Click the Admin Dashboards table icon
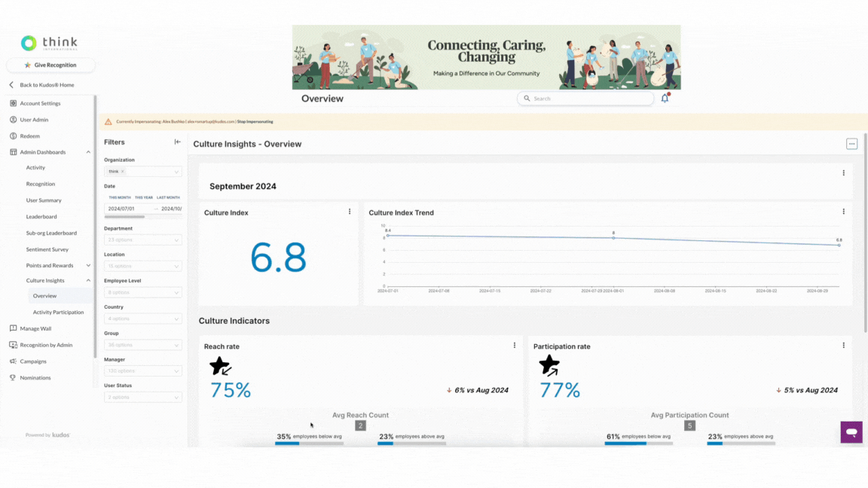 pos(14,152)
